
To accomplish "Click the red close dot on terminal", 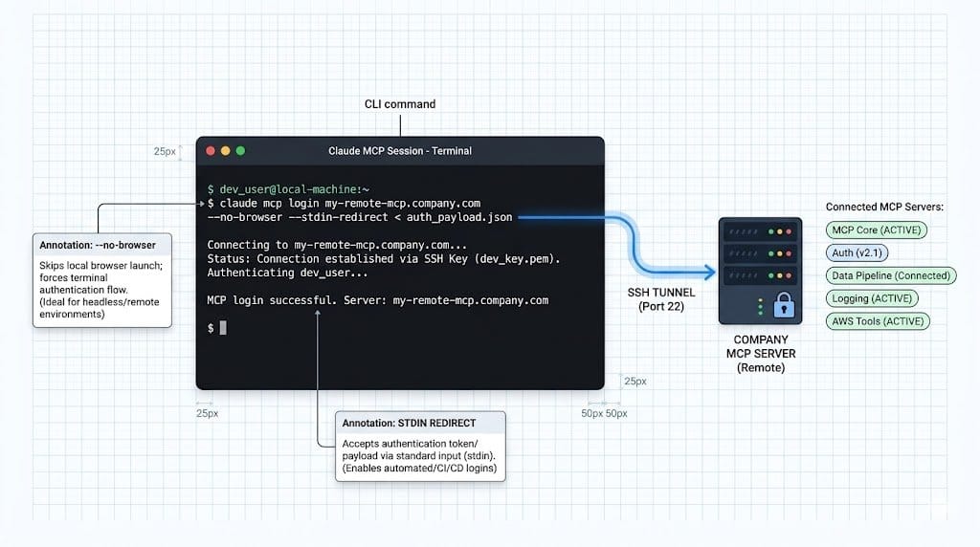I will [x=211, y=150].
